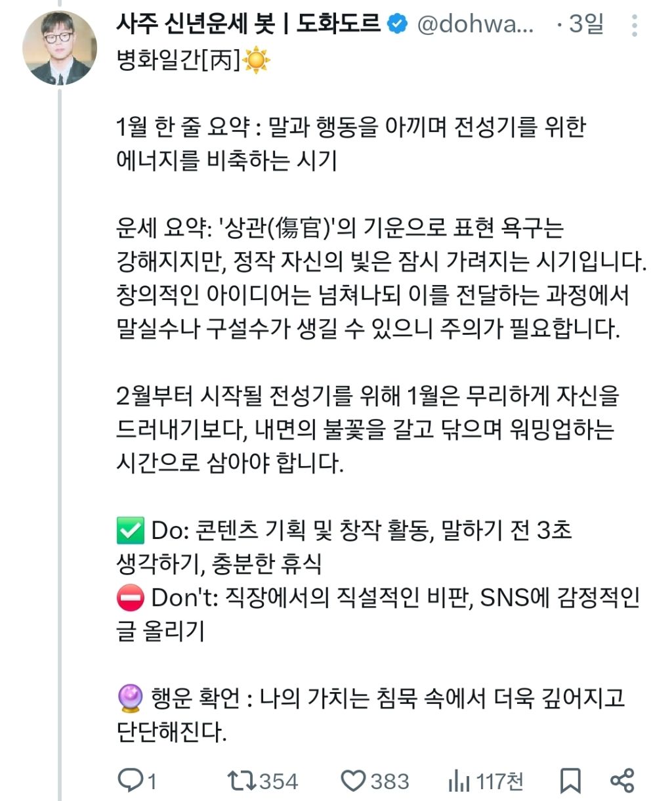This screenshot has width=672, height=801.
Task: Open the @dohwa... handle link
Action: pyautogui.click(x=475, y=25)
